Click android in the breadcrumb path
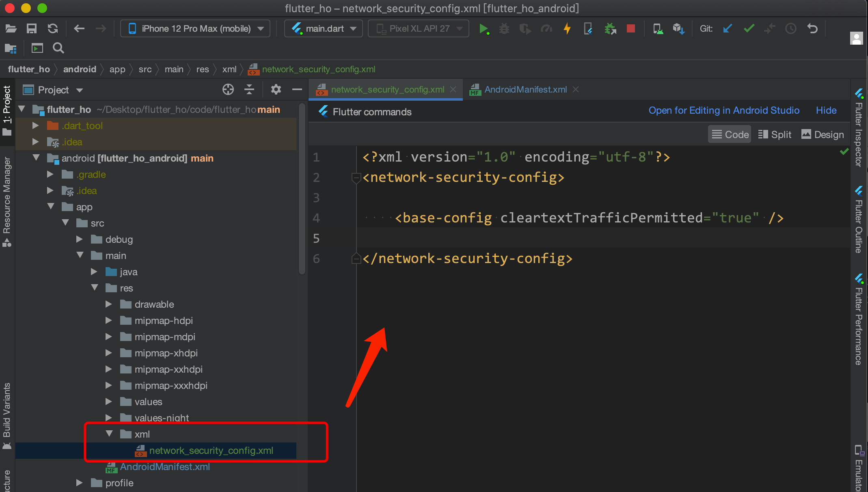This screenshot has width=868, height=492. point(80,69)
